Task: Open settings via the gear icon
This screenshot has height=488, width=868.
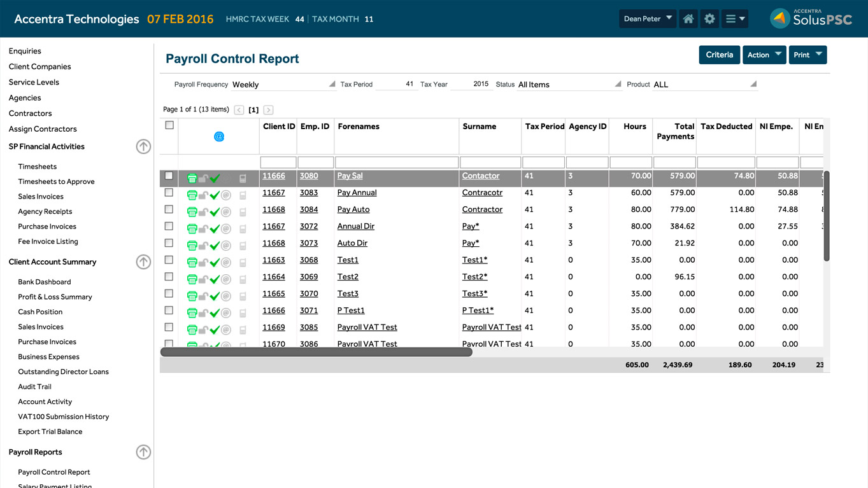Action: (709, 19)
